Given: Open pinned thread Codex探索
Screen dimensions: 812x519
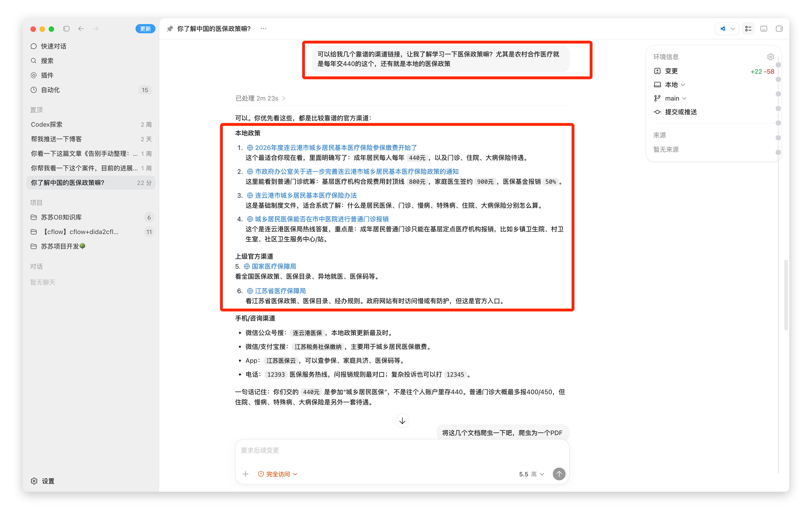Looking at the screenshot, I should pyautogui.click(x=91, y=125).
